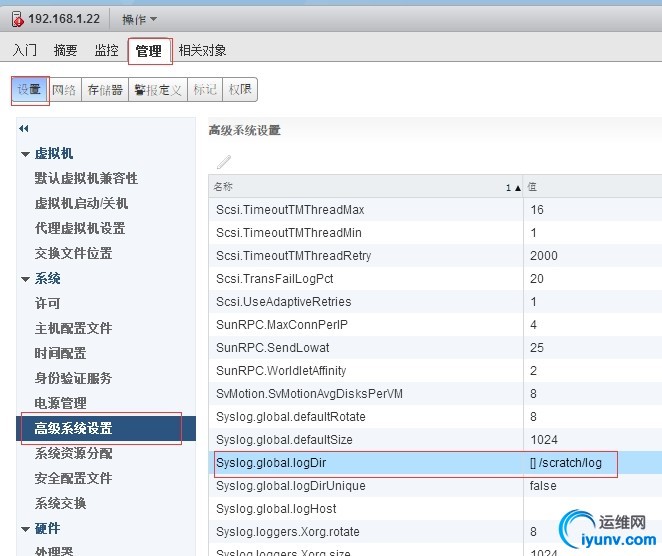662x556 pixels.
Task: Switch to the 监控 tab
Action: pos(106,50)
